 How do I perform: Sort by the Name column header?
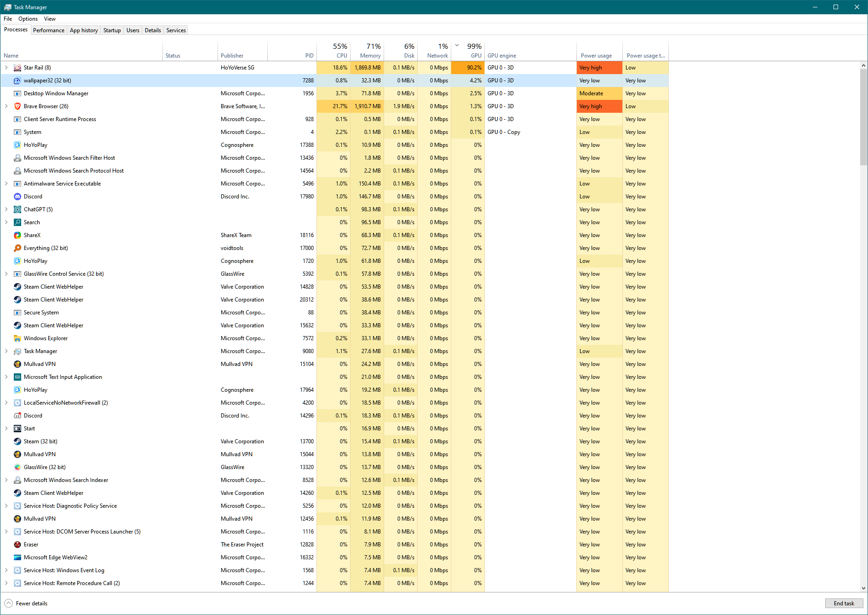point(81,51)
